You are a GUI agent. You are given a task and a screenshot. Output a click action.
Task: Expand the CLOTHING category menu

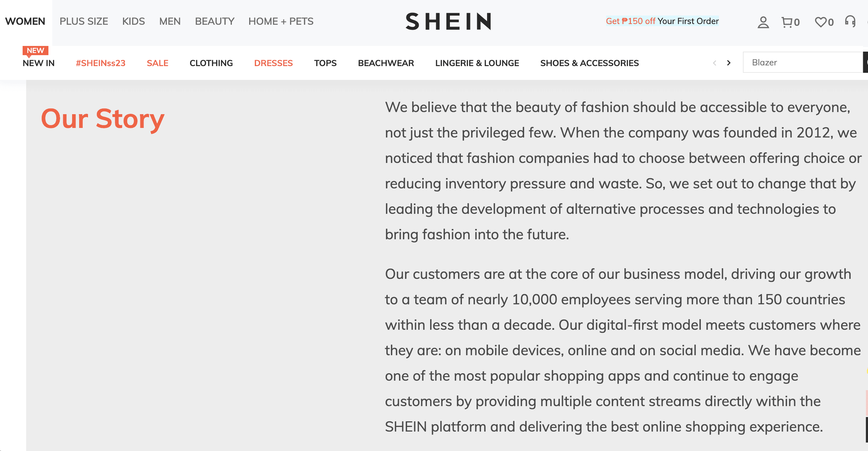pyautogui.click(x=211, y=63)
